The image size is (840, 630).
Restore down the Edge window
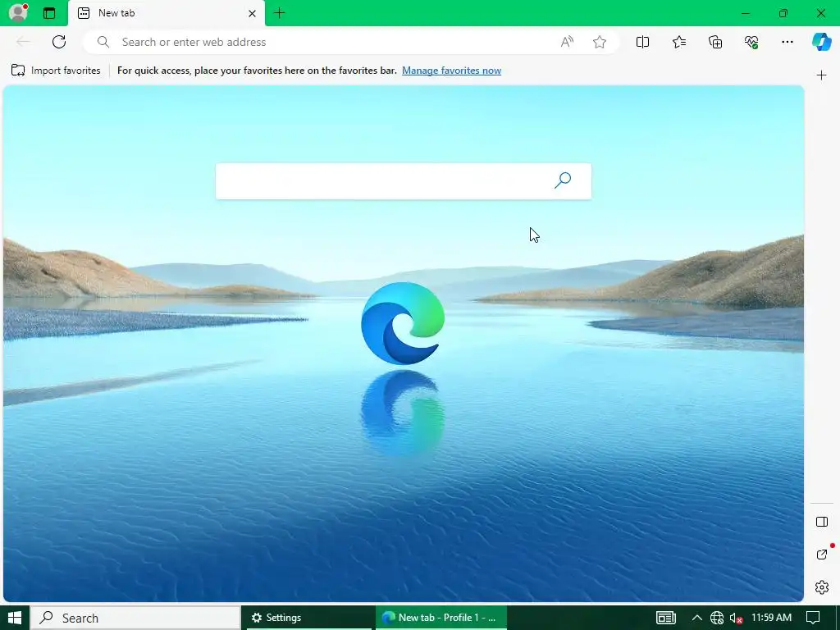click(x=783, y=13)
